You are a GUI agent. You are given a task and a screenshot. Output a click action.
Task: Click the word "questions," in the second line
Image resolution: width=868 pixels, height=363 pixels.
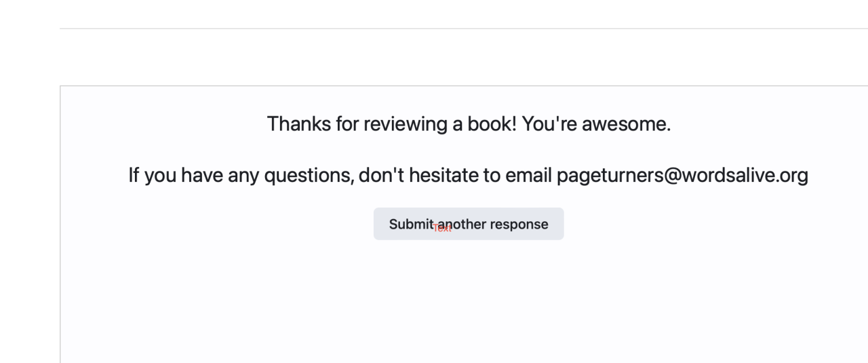308,176
